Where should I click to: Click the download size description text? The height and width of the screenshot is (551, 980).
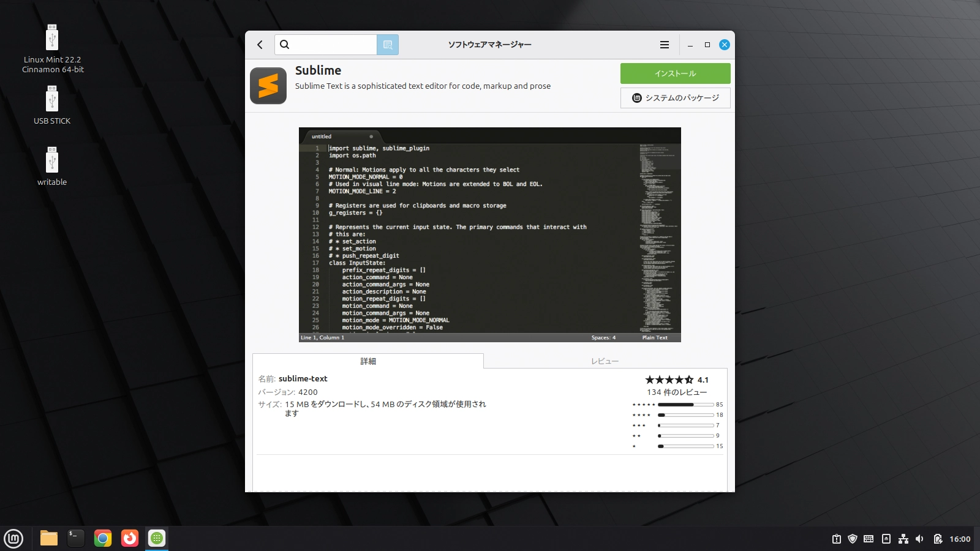(x=385, y=408)
